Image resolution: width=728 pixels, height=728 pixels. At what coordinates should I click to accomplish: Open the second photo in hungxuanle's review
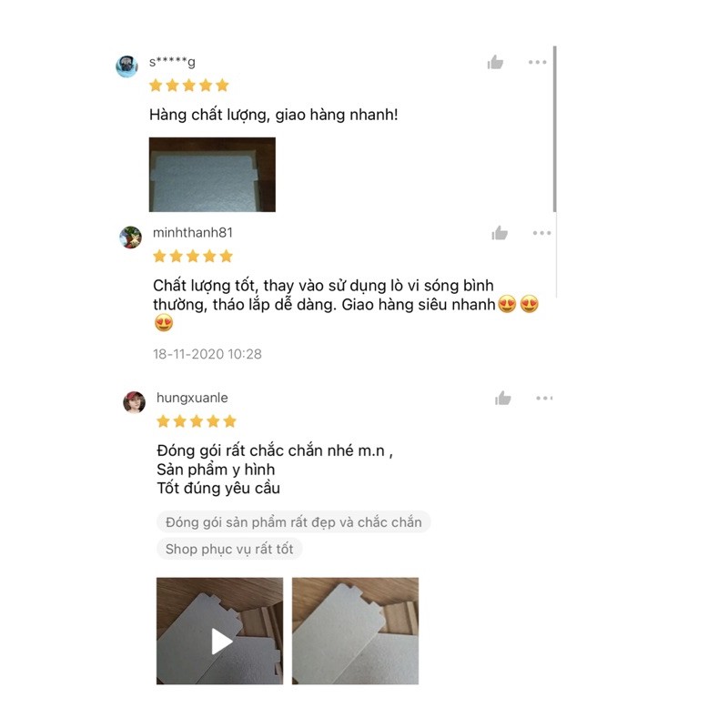(355, 631)
